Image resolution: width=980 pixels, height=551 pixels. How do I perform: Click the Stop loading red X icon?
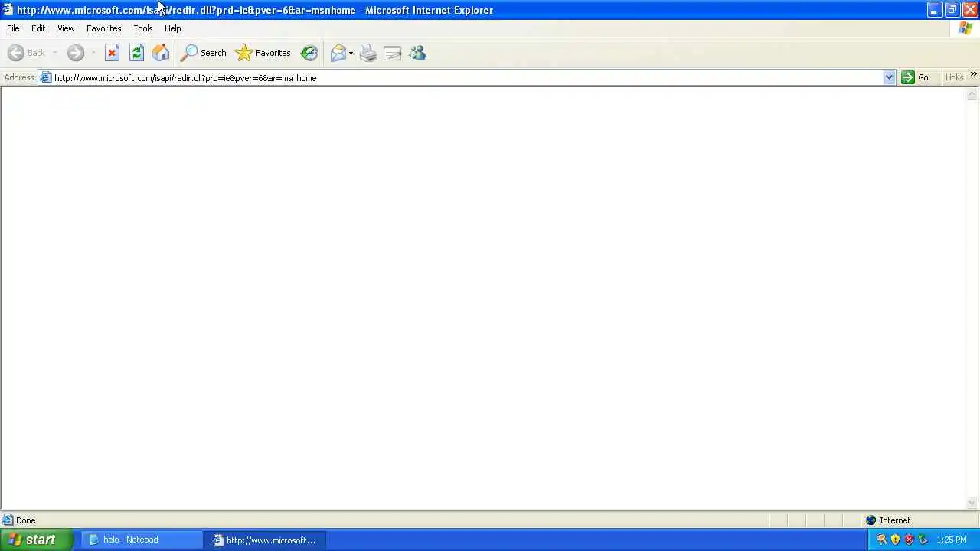[112, 53]
